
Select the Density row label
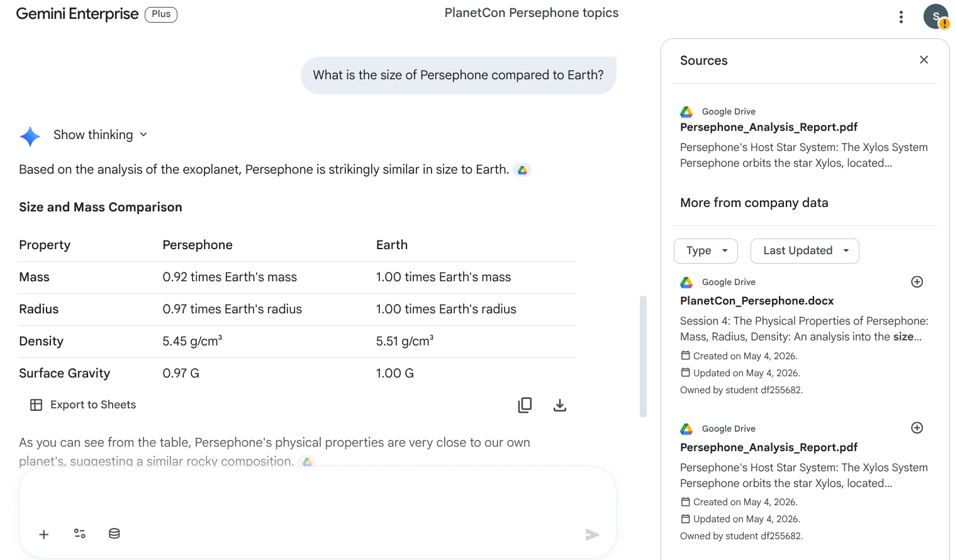click(x=42, y=341)
